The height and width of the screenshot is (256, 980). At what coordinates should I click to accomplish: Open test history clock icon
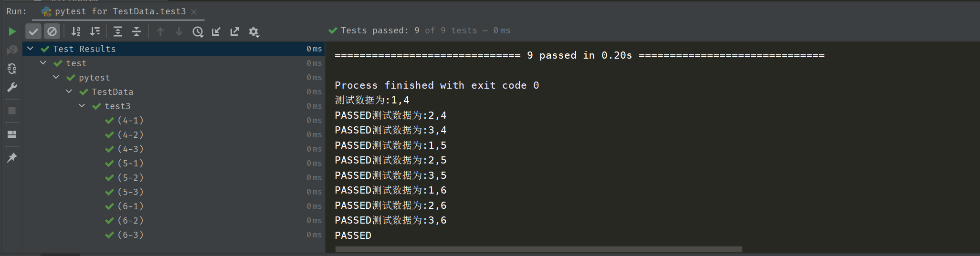click(198, 31)
